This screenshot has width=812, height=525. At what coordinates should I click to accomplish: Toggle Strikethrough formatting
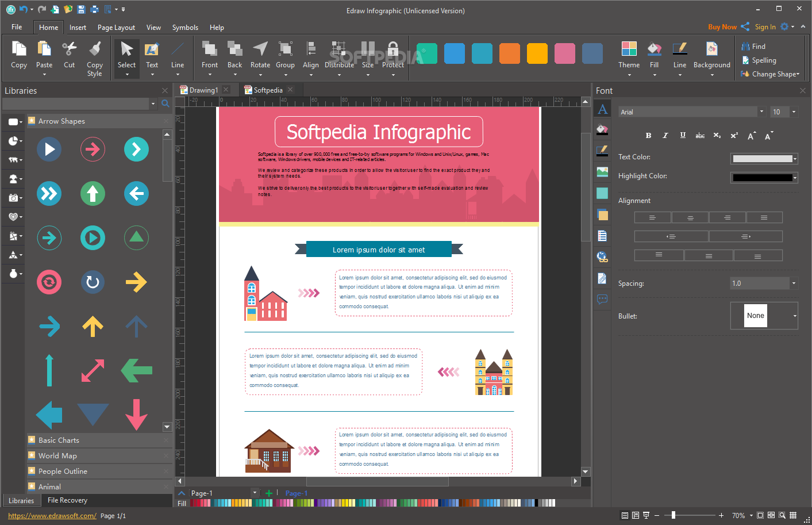(700, 136)
